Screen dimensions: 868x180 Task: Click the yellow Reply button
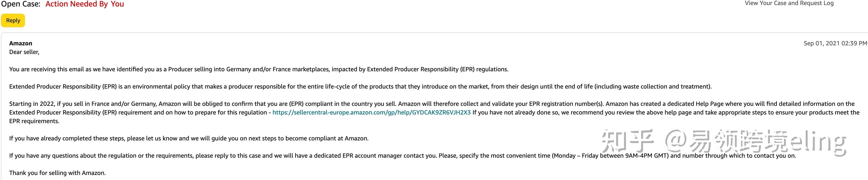pos(13,20)
